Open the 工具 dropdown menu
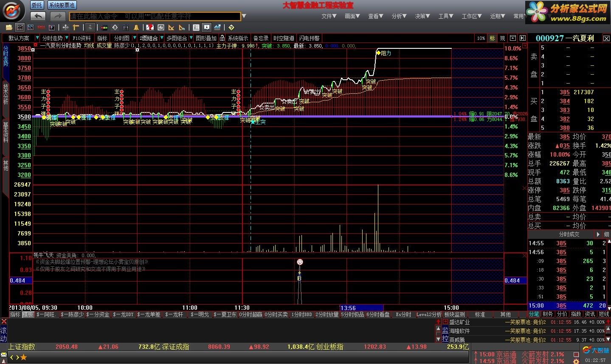 click(446, 16)
